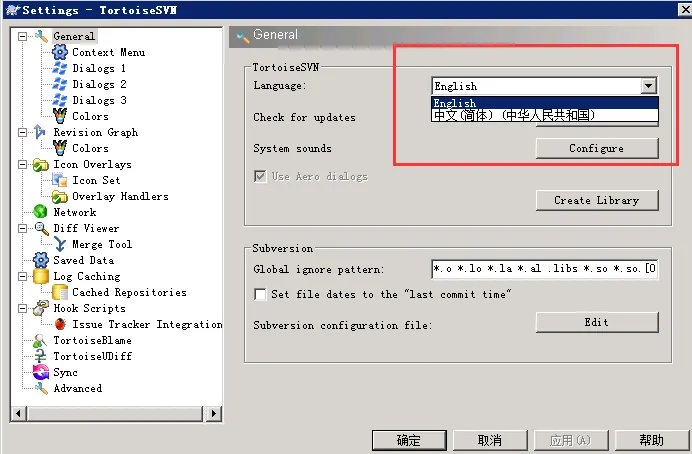The image size is (692, 454).
Task: Click the Diff Viewer magnifier icon
Action: (41, 228)
